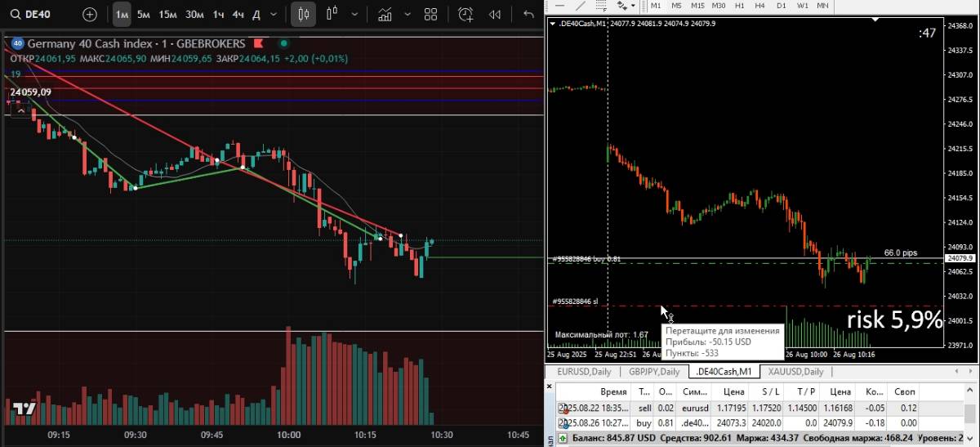Open the XAUUSD,Daily chart tab
Screen dimensions: 980x447
[793, 372]
